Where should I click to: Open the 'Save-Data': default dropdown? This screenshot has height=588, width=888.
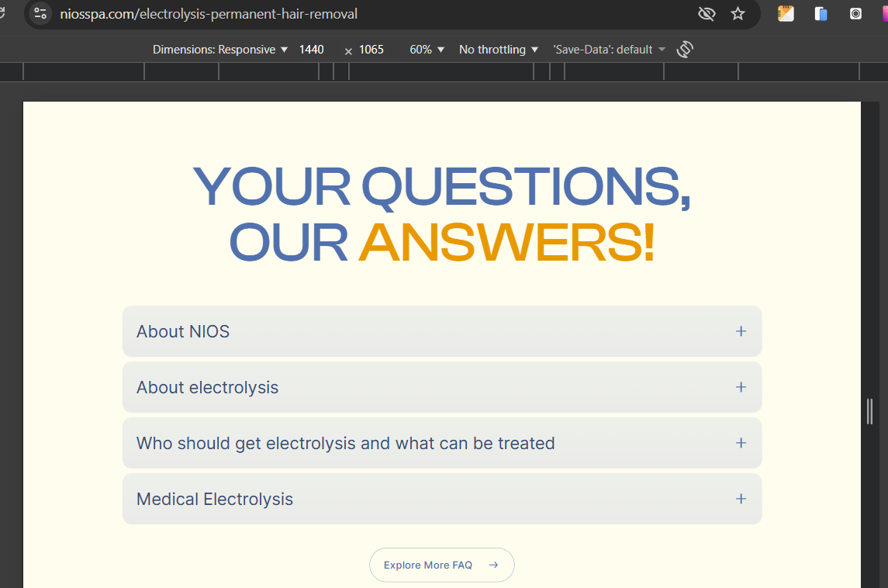coord(610,50)
